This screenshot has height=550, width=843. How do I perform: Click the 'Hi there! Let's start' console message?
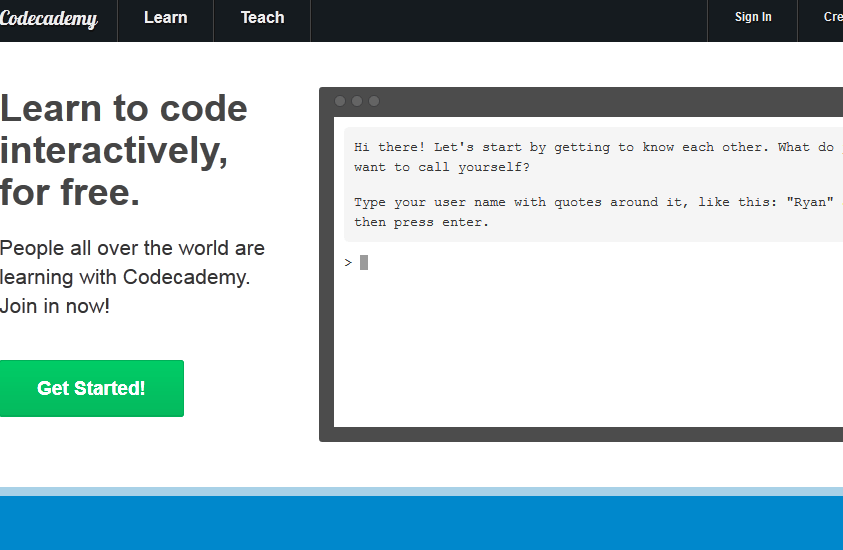point(597,157)
